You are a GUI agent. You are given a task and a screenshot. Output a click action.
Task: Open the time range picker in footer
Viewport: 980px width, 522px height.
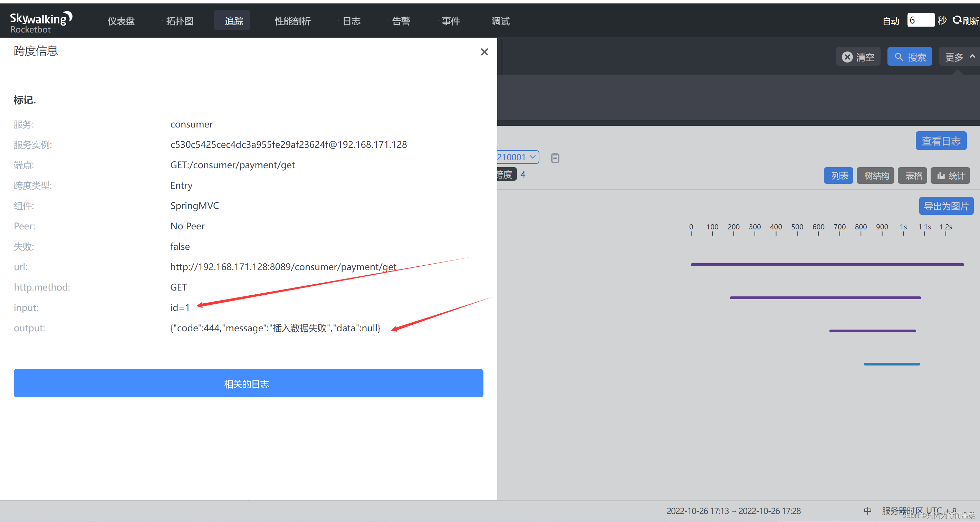point(733,511)
